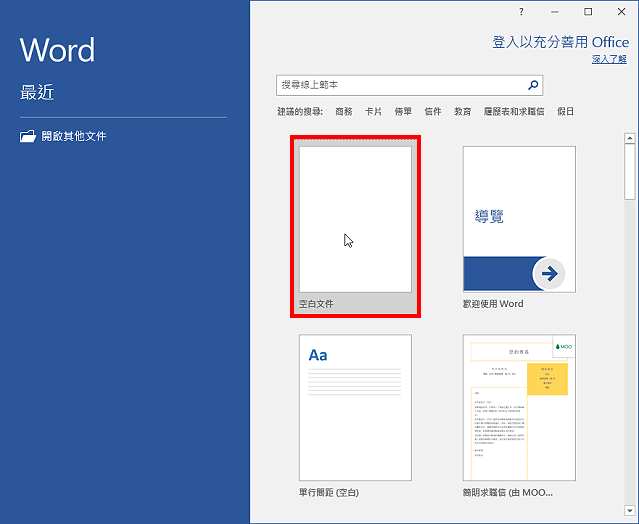This screenshot has height=524, width=639.
Task: Choose the 空白文件 blank document template
Action: [355, 227]
